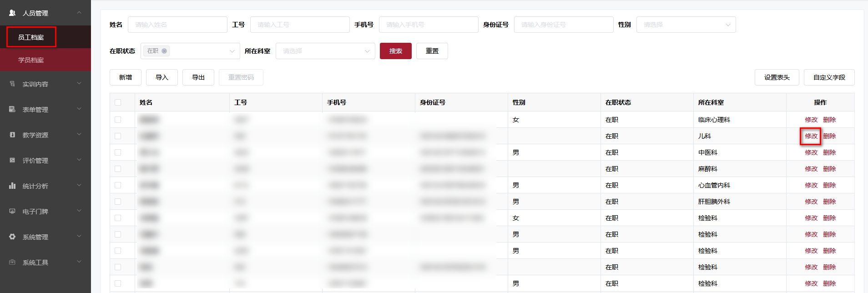Screen dimensions: 868x293
Task: Focus the 工号 search input
Action: click(x=300, y=25)
